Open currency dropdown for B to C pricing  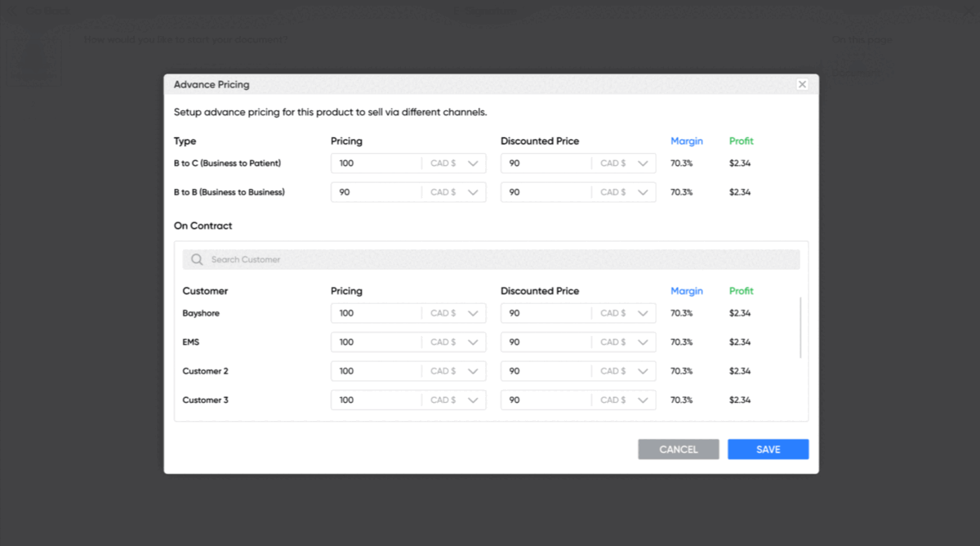pos(474,163)
